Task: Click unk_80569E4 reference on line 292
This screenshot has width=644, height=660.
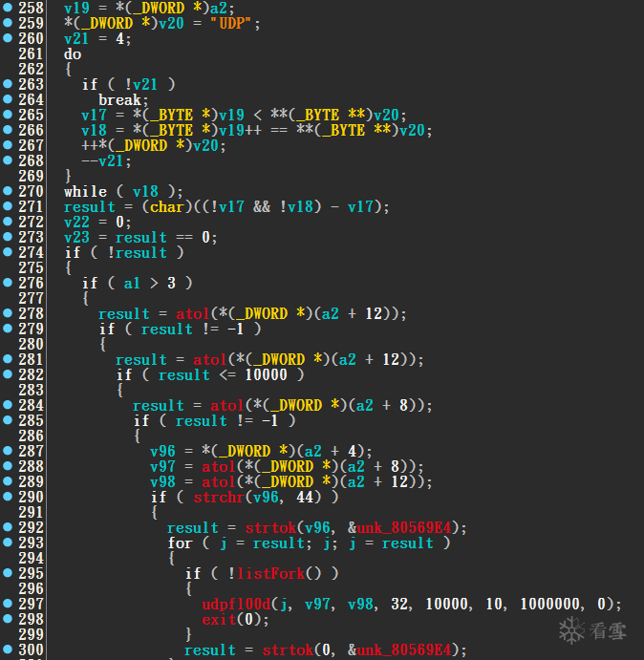Action: (404, 527)
